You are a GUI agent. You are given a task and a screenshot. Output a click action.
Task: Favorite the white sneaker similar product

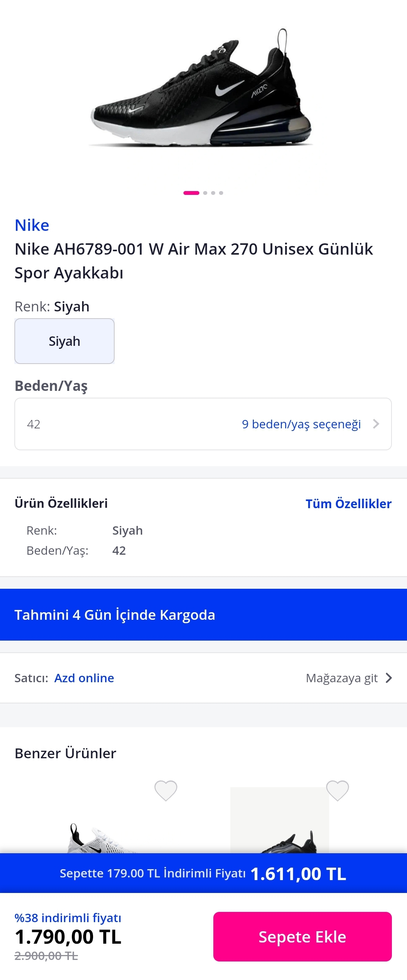click(165, 790)
